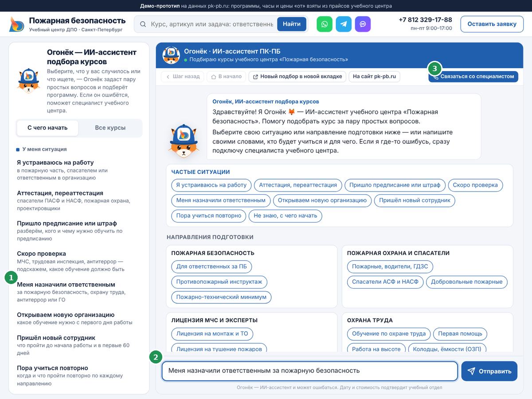Select Добровольные пожарные chip
Image resolution: width=532 pixels, height=399 pixels.
467,282
